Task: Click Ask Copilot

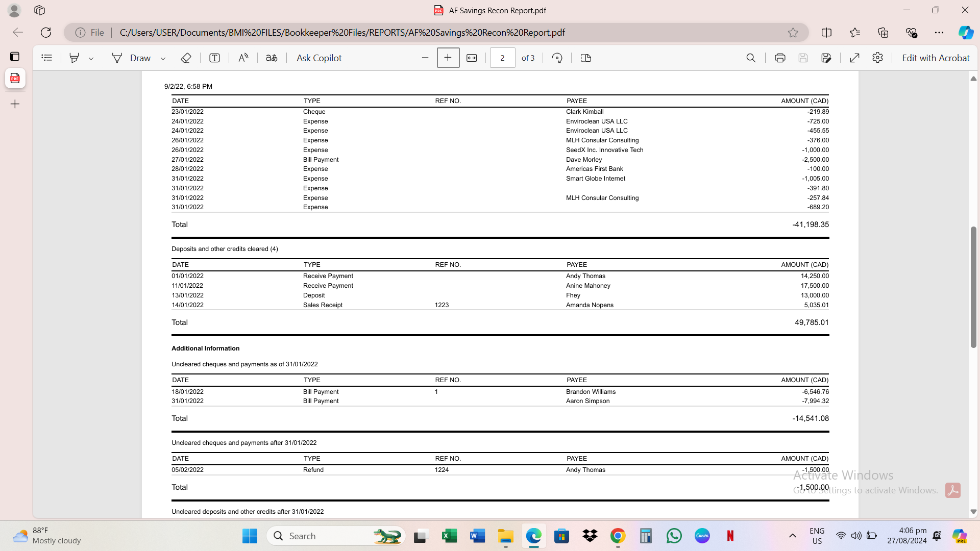Action: (319, 58)
